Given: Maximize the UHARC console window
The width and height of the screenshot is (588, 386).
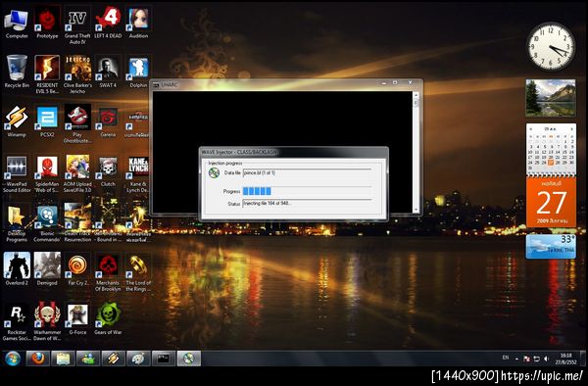Looking at the screenshot, I should click(395, 83).
